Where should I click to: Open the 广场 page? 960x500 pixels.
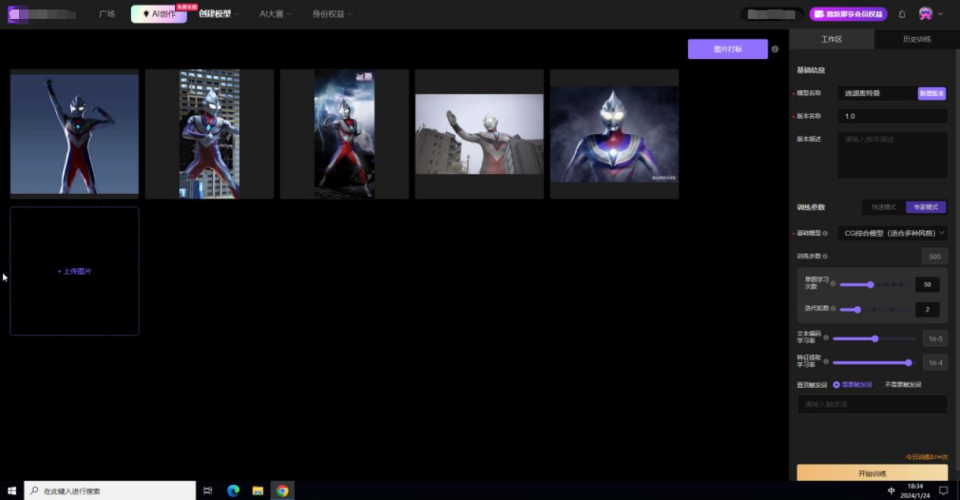[107, 14]
